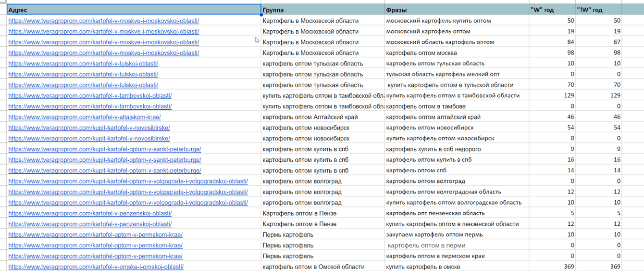
Task: Select phrase 'картофель купить в спб недорого'
Action: coord(433,149)
